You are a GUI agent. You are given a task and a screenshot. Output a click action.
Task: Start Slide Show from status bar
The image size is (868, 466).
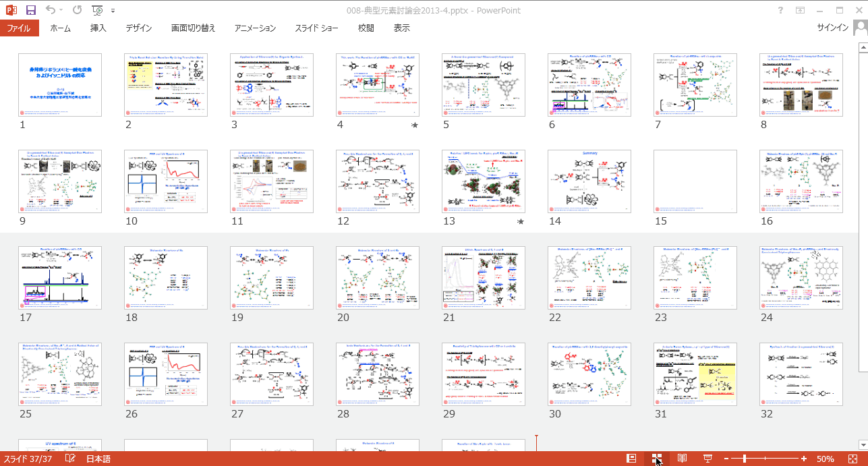tap(707, 459)
